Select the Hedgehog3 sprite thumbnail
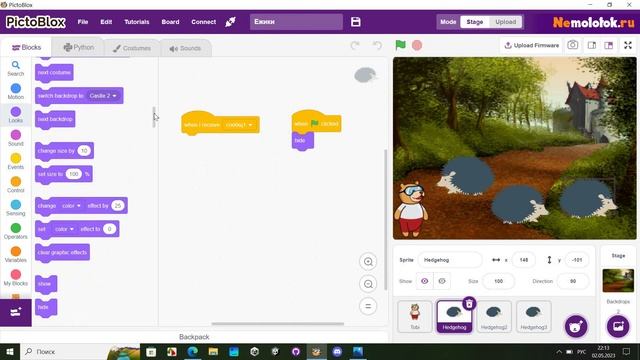 (x=533, y=316)
